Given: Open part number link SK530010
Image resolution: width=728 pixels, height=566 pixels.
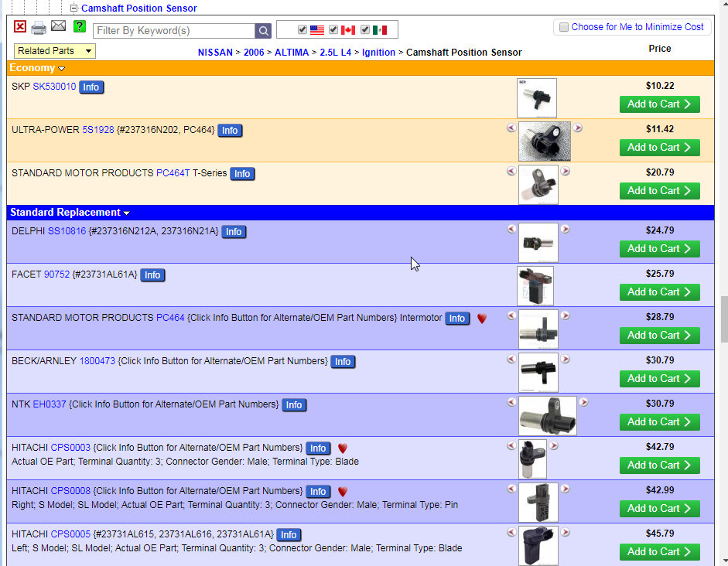Looking at the screenshot, I should 54,87.
